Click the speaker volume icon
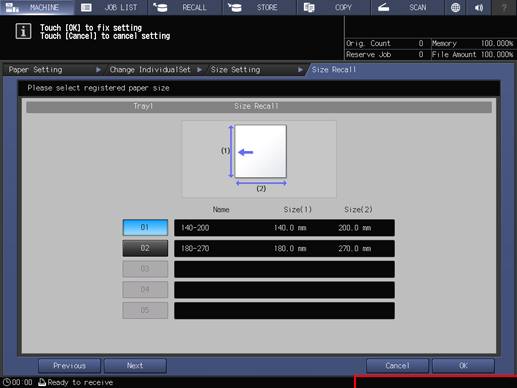The width and height of the screenshot is (517, 388). point(479,7)
